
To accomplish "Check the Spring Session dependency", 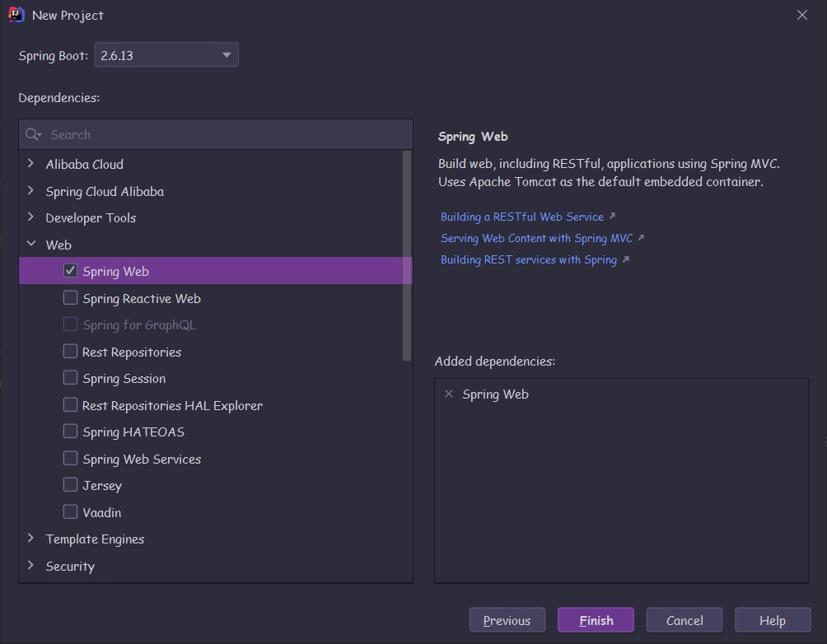I will 71,378.
